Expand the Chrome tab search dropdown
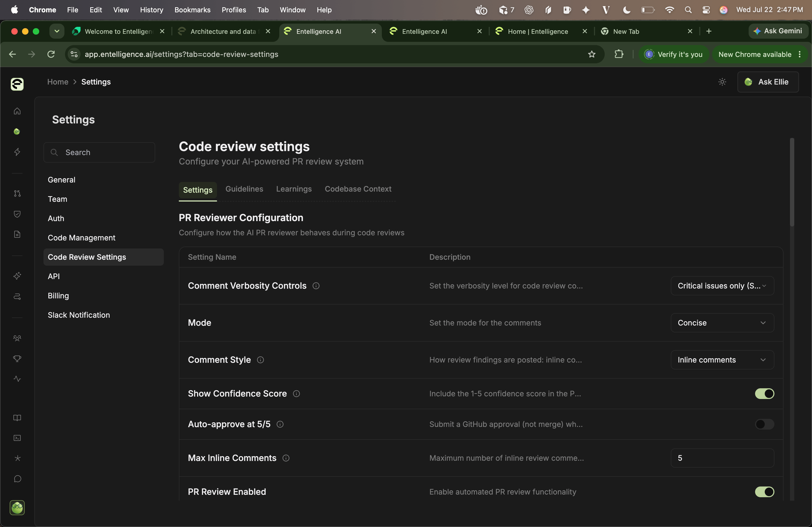This screenshot has width=812, height=527. coord(57,31)
